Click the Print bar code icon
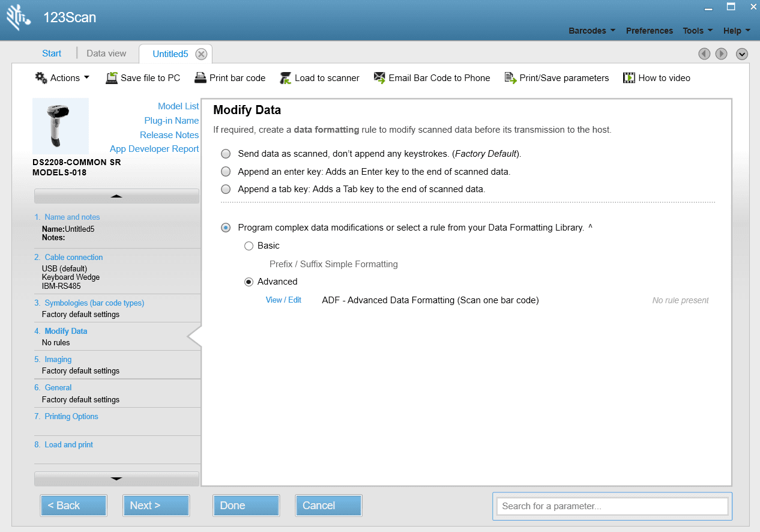The height and width of the screenshot is (532, 760). [200, 78]
